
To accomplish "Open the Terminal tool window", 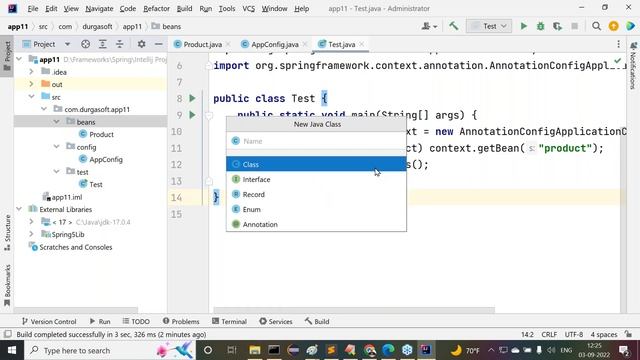I will 229,321.
